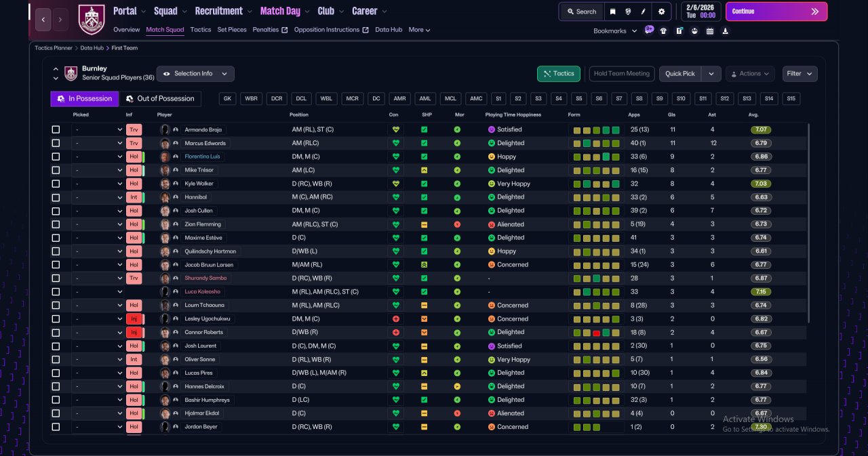Viewport: 868px width, 456px height.
Task: Click the Continue button
Action: tap(776, 12)
